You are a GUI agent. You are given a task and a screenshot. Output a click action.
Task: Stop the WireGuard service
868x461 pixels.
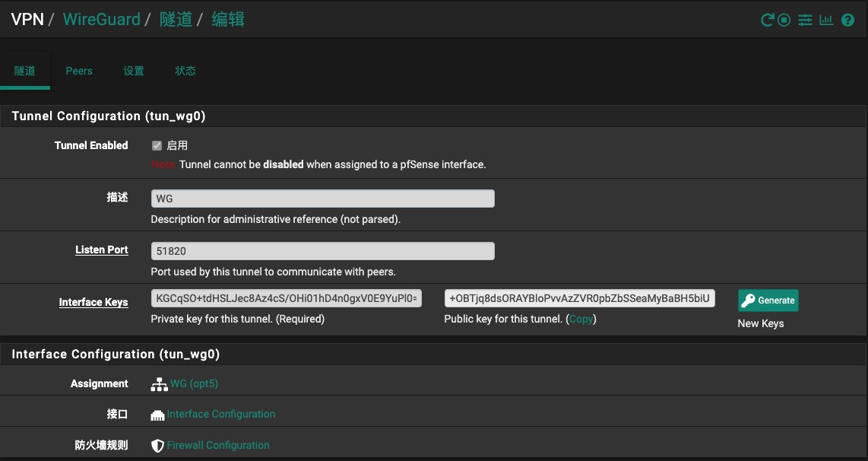pyautogui.click(x=784, y=21)
